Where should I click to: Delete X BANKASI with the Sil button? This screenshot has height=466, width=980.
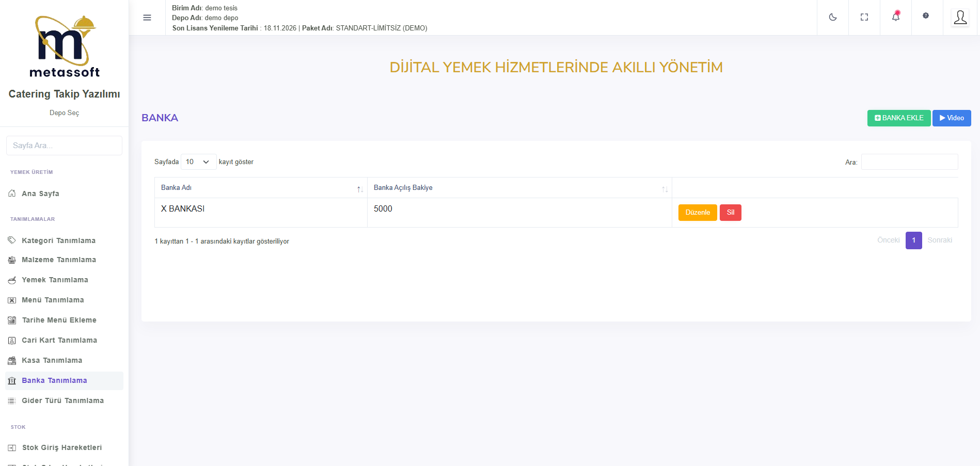(730, 213)
